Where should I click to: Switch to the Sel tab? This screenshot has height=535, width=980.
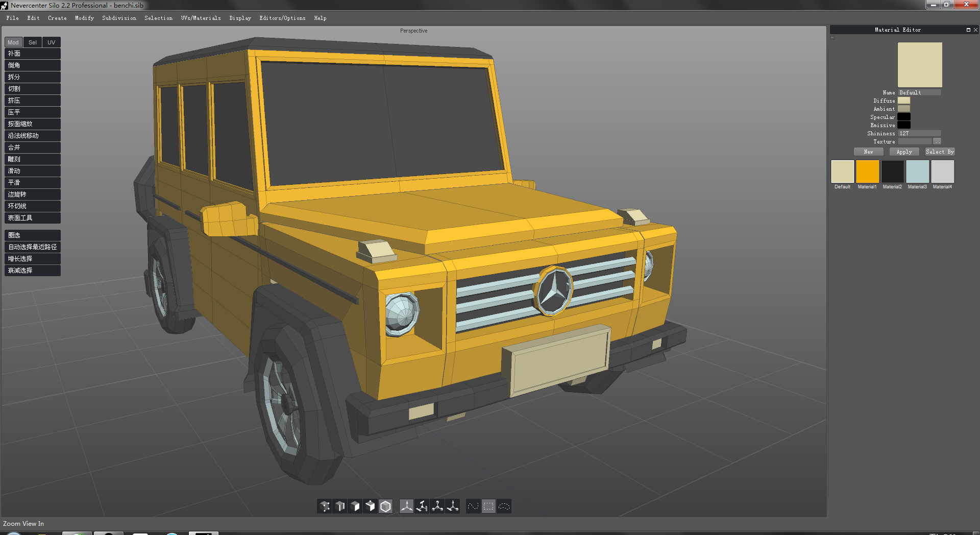(x=33, y=42)
